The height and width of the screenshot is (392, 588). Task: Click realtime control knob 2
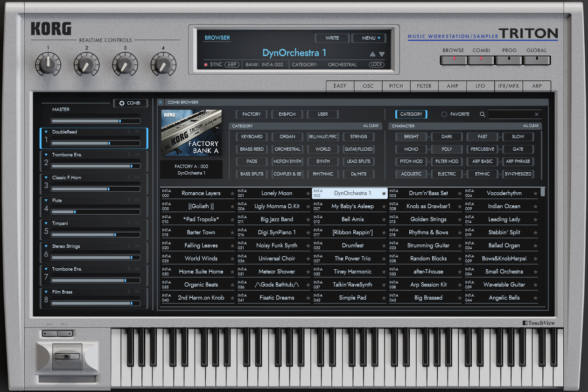coord(86,65)
